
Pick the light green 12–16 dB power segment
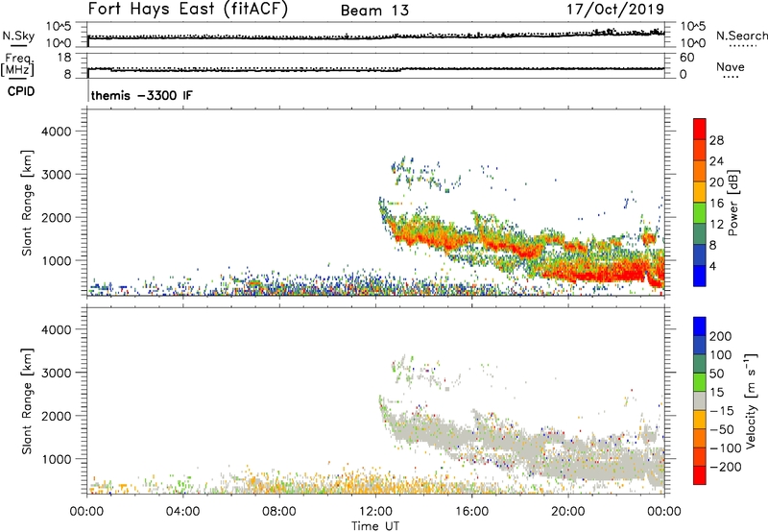pos(700,212)
